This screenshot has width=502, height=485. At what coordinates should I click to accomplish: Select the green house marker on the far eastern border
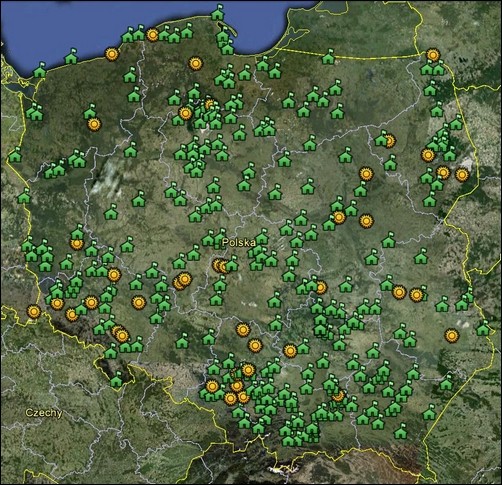pyautogui.click(x=483, y=328)
